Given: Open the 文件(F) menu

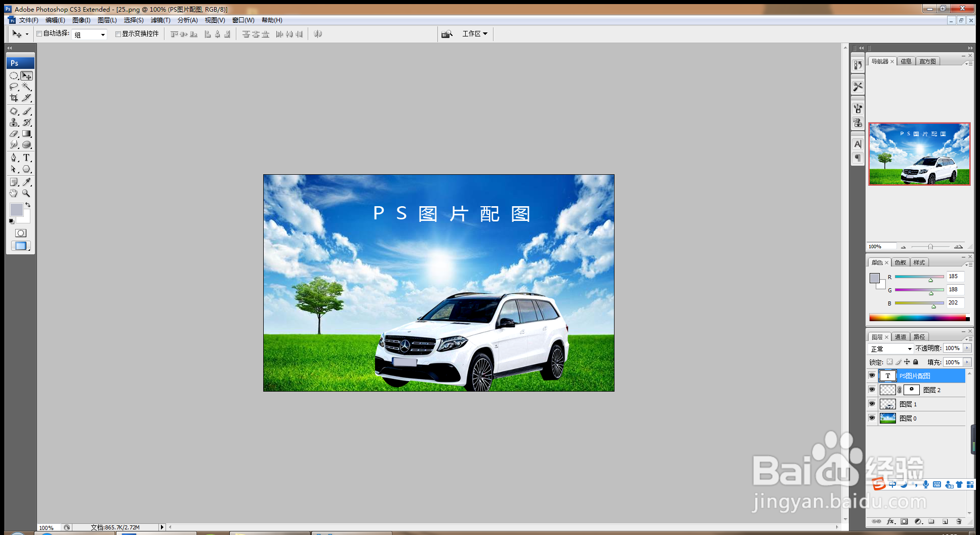Looking at the screenshot, I should coord(28,20).
